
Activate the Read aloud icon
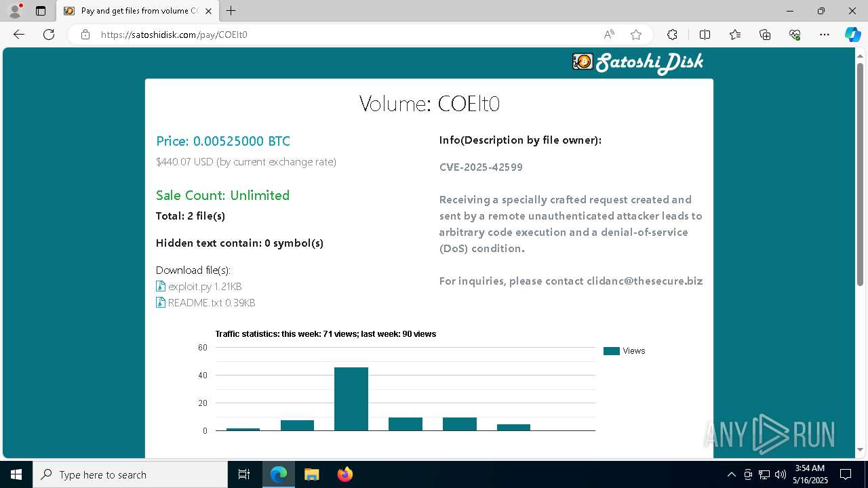pos(609,35)
